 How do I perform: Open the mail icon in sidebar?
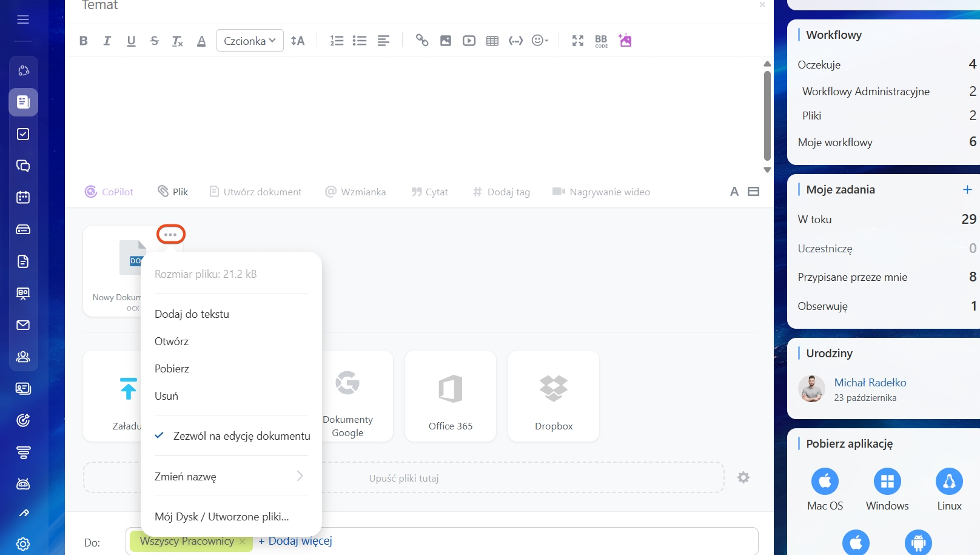tap(23, 325)
